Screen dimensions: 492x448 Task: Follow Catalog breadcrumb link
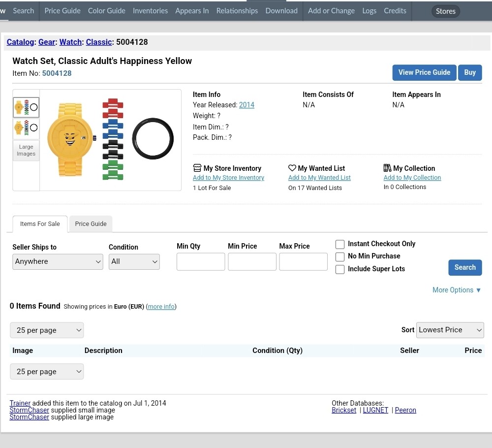tap(20, 42)
